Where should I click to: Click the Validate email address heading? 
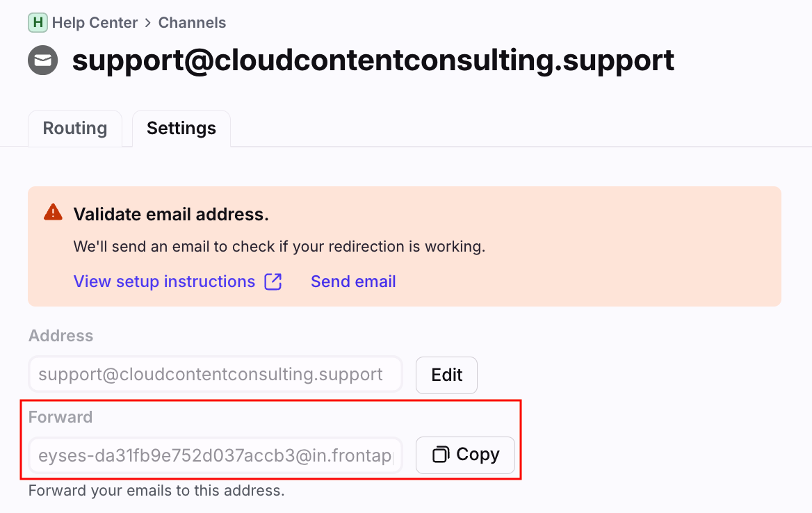pos(172,214)
